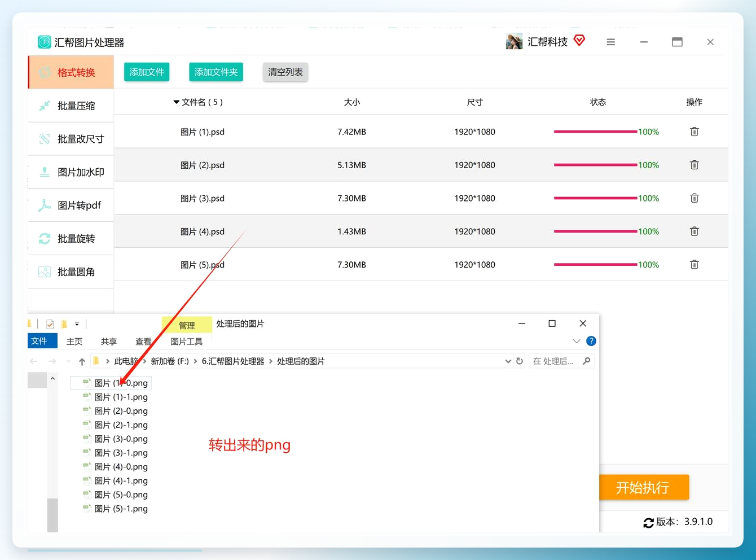Open Explorer help question mark icon

[x=591, y=341]
